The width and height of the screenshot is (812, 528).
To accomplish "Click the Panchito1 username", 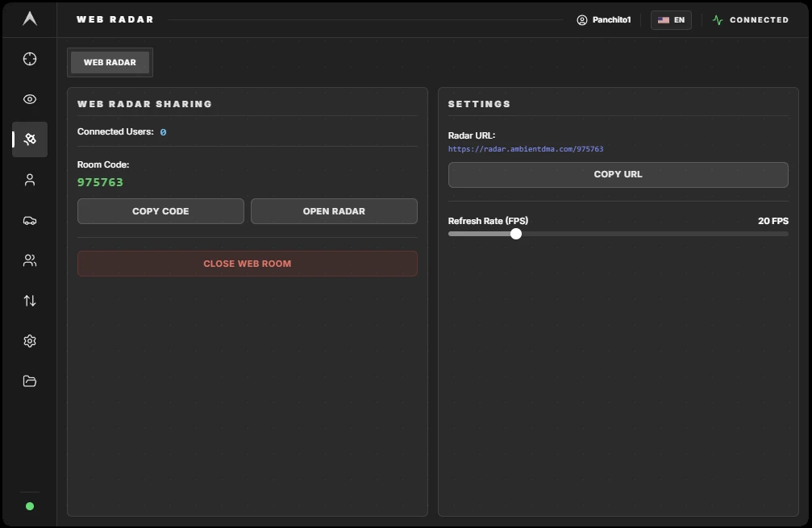I will [611, 19].
